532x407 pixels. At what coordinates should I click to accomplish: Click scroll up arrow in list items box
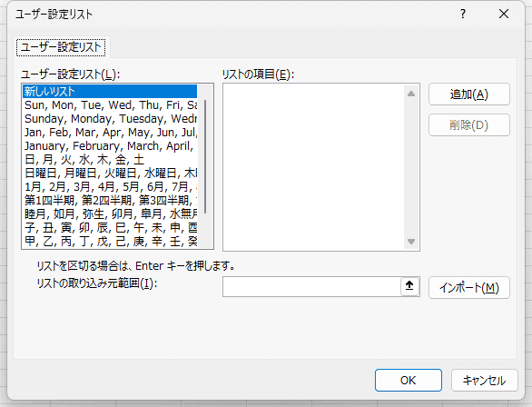[411, 94]
